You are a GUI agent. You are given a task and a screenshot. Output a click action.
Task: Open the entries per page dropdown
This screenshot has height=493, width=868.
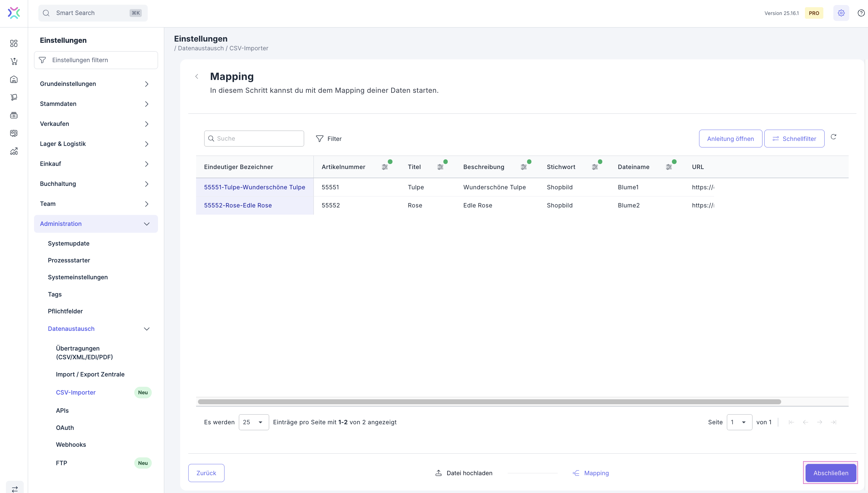tap(254, 422)
